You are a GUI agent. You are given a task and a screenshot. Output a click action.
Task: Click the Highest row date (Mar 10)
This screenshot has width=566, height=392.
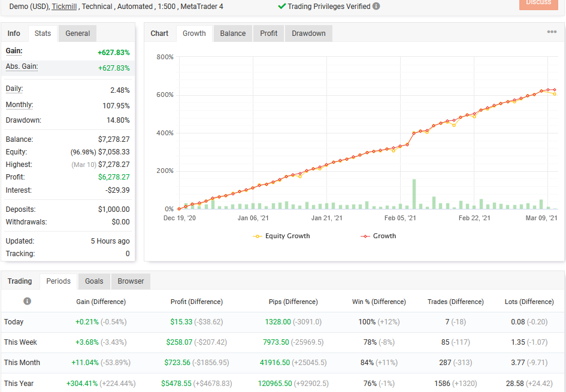coord(84,165)
